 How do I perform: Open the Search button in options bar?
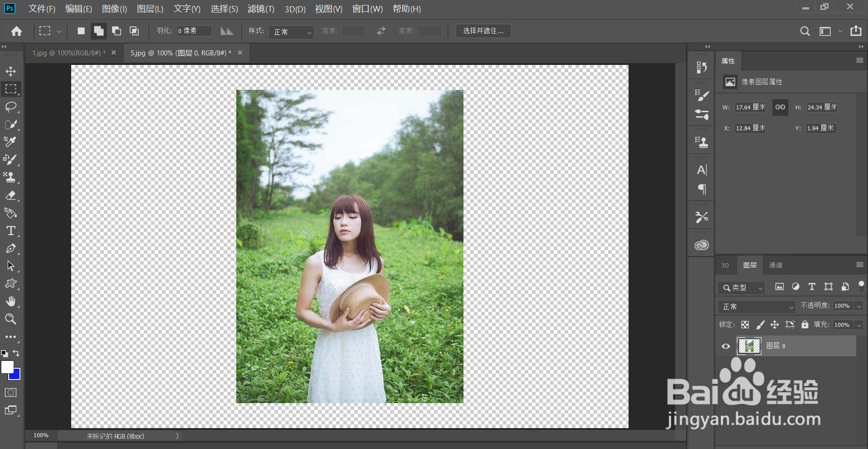pyautogui.click(x=805, y=31)
